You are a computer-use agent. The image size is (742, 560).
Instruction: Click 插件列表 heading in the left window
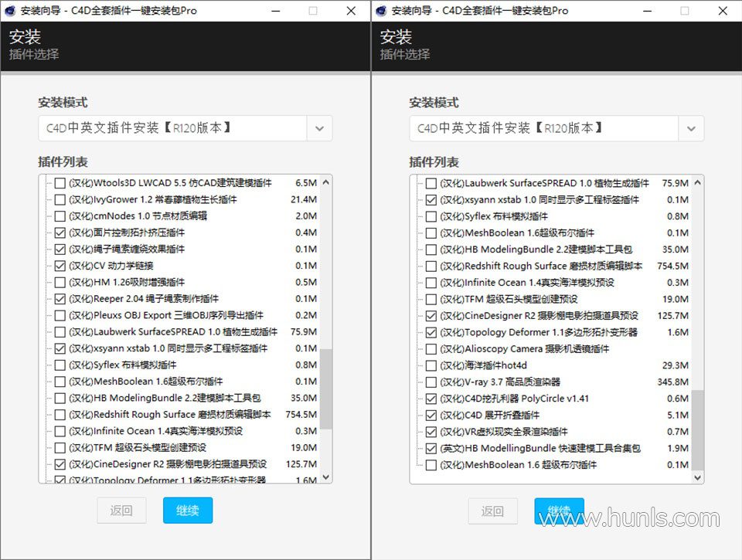(x=63, y=161)
